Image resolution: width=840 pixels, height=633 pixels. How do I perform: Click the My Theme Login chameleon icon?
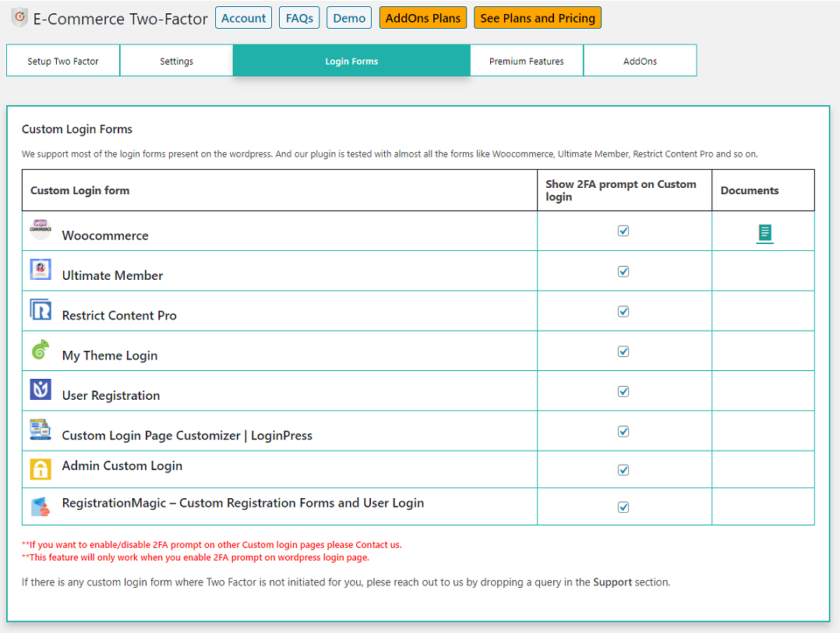tap(41, 349)
